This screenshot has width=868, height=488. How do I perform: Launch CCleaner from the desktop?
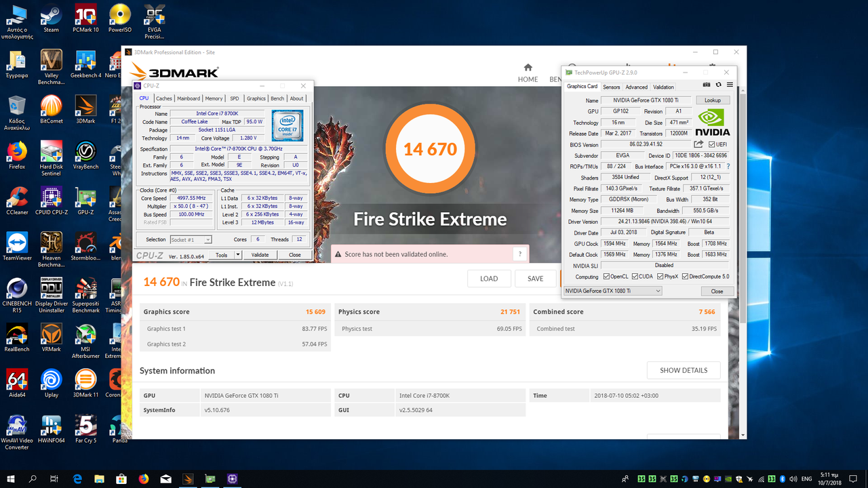point(17,201)
